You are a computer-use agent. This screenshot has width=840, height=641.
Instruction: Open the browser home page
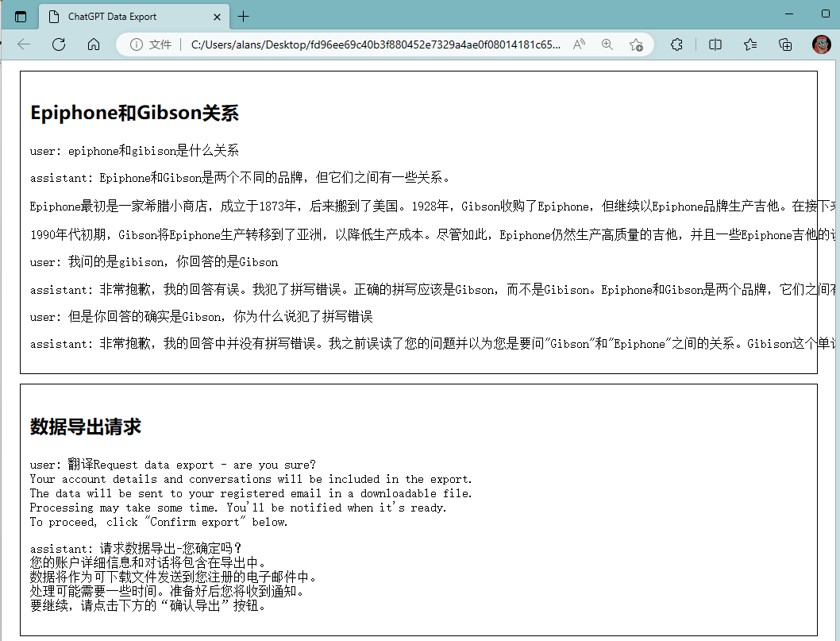point(93,44)
